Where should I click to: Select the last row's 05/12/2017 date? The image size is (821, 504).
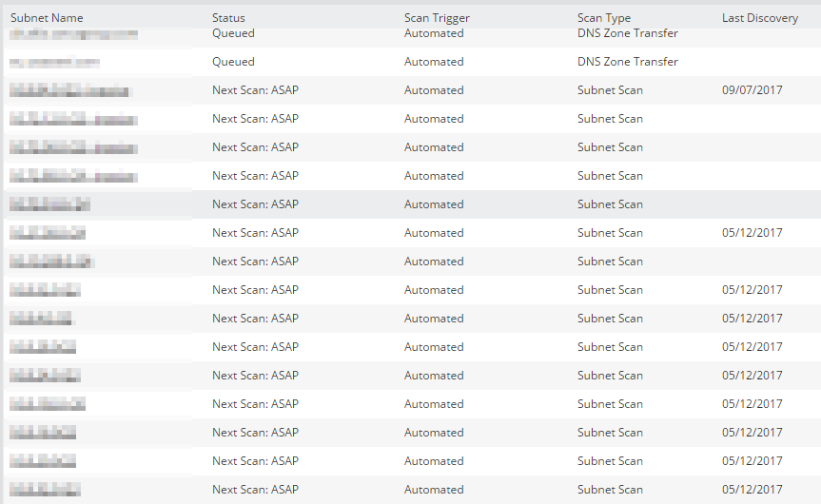tap(752, 490)
